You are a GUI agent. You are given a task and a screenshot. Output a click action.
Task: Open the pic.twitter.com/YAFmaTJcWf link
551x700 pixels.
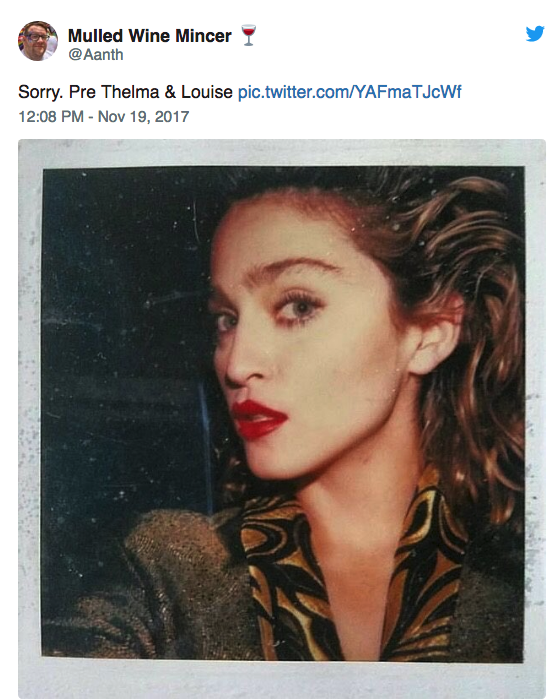[x=349, y=92]
